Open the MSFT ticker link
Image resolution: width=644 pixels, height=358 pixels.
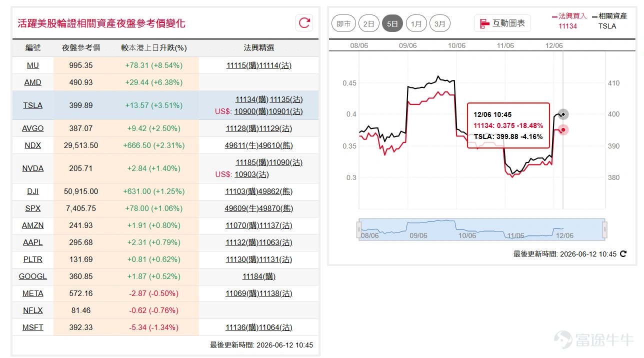33,327
